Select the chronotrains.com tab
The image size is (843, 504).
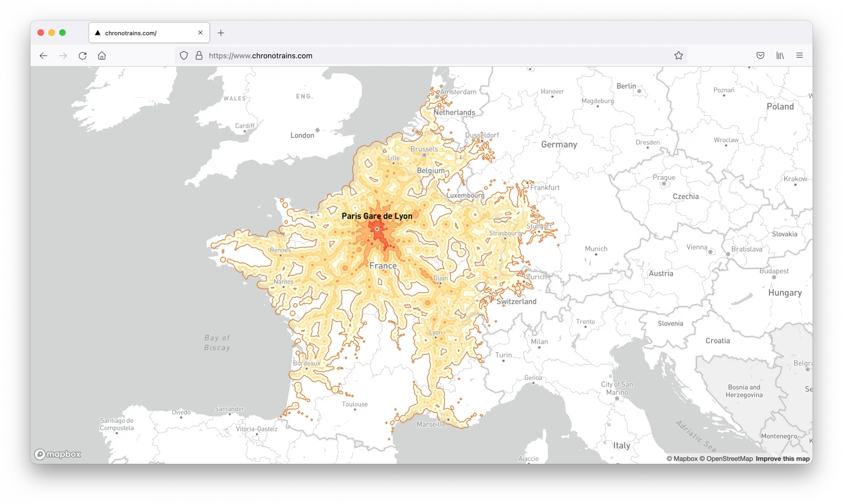pos(149,33)
